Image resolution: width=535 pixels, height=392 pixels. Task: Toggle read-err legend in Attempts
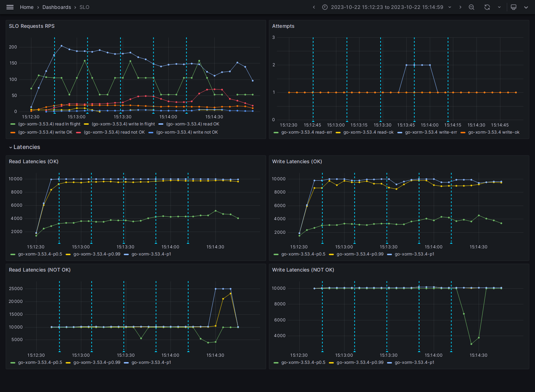tap(307, 132)
